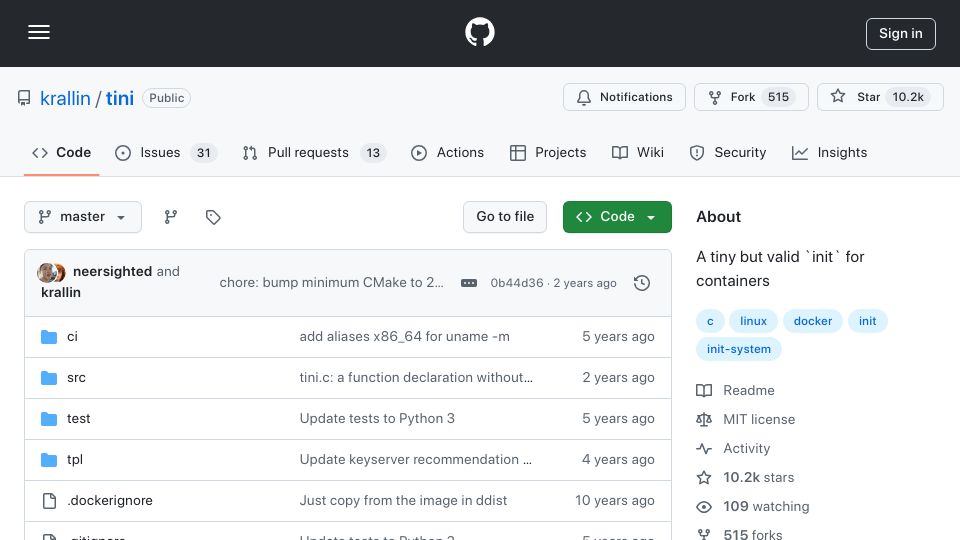View tags via the tag icon
Image resolution: width=960 pixels, height=540 pixels.
212,217
